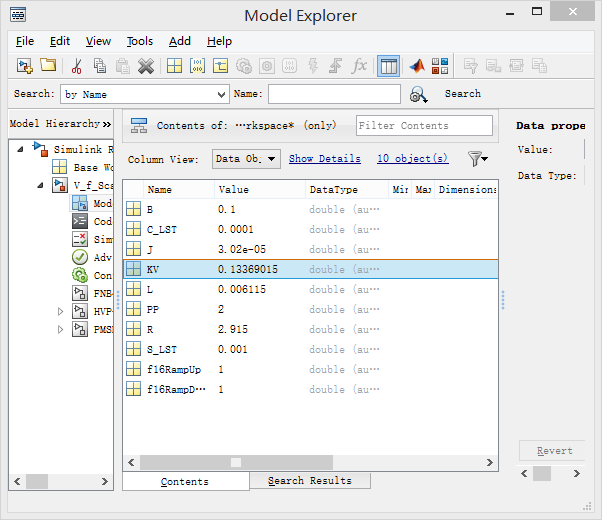Open the Add menu
Viewport: 602px width, 520px height.
tap(180, 41)
